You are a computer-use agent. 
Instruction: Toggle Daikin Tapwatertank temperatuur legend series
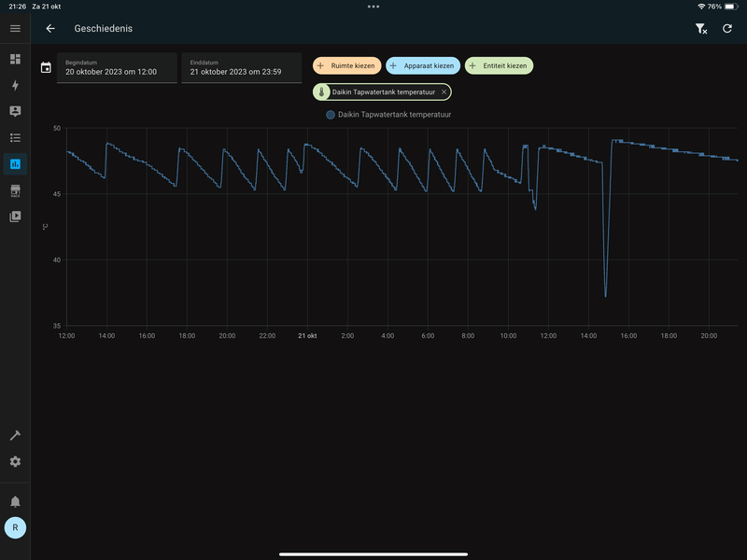(x=388, y=115)
